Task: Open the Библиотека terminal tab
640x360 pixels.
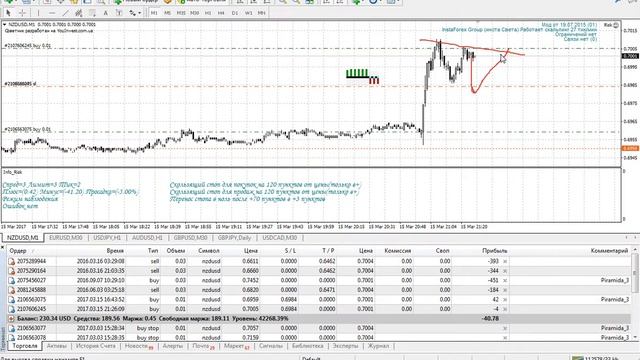Action: point(308,346)
